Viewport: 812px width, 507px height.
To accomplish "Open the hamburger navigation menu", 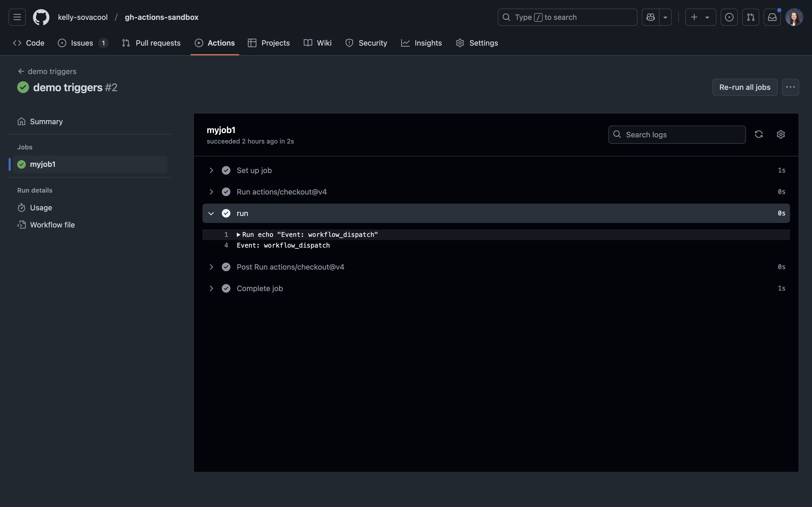I will pyautogui.click(x=17, y=17).
